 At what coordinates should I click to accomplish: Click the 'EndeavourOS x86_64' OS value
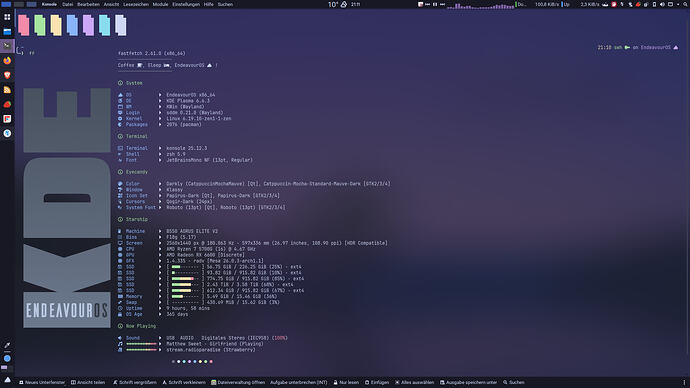coord(191,95)
